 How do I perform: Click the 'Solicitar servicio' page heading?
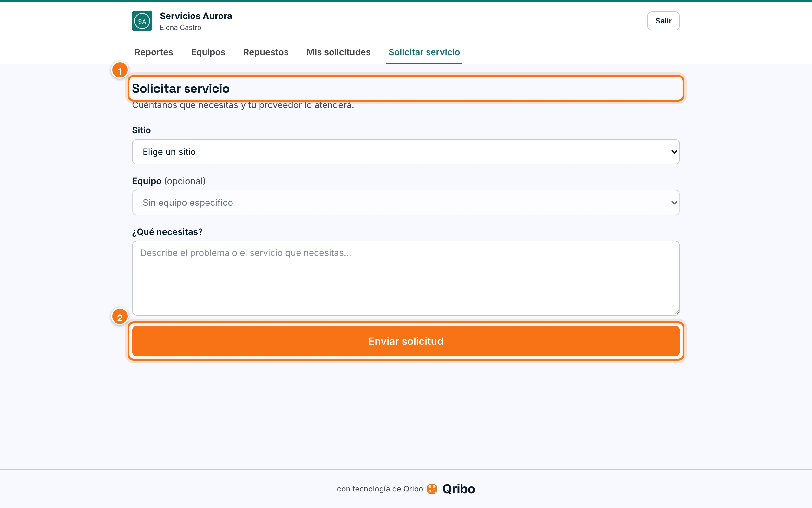[x=180, y=89]
